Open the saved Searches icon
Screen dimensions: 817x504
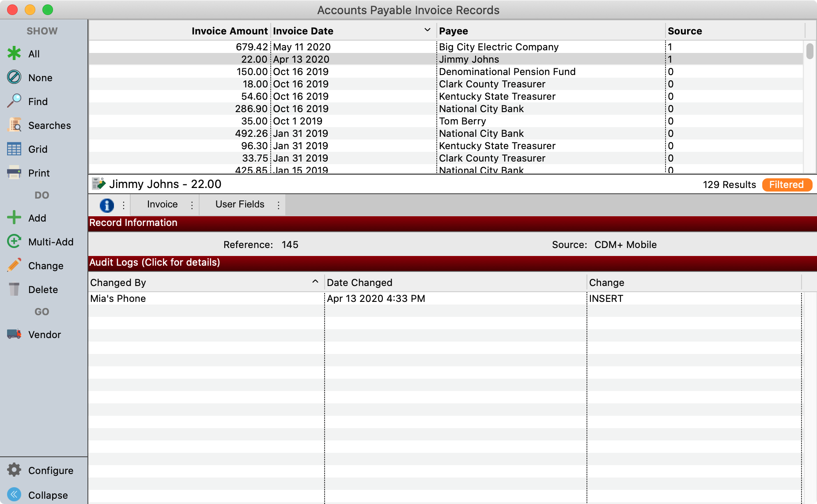click(x=14, y=125)
